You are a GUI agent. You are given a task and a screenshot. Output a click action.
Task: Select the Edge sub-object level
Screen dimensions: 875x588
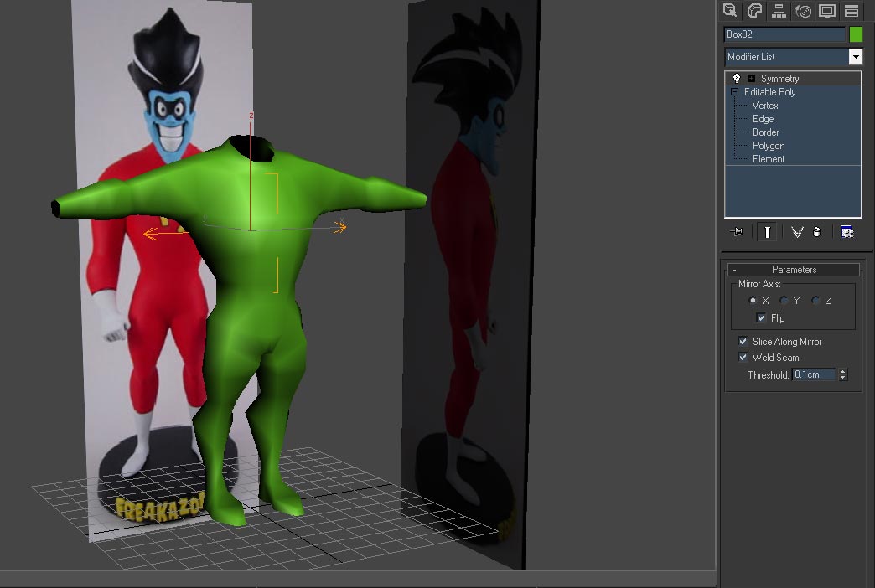[763, 119]
